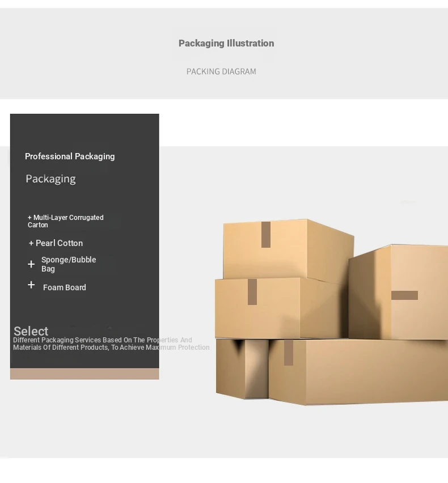Click the tape strip on top box

coord(266,235)
